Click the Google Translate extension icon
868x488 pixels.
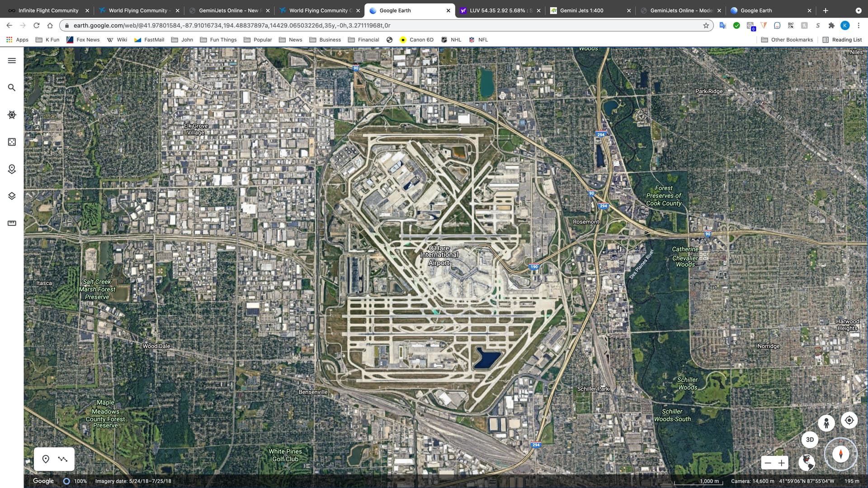point(723,25)
